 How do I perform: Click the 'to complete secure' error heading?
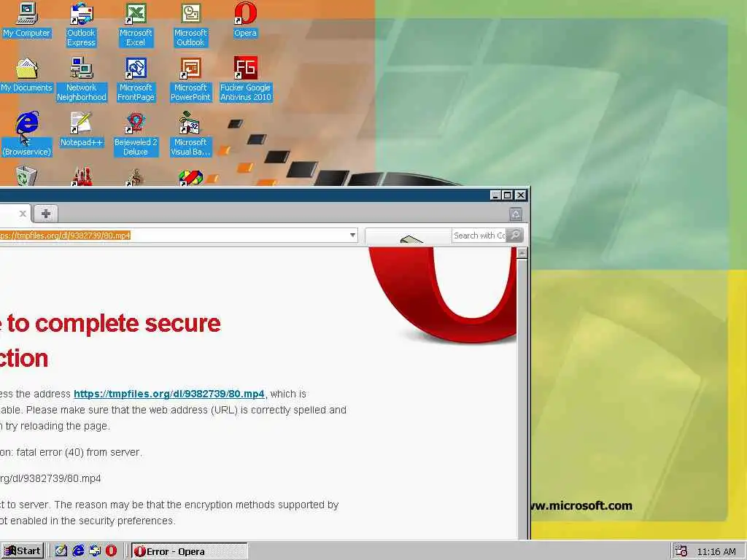click(x=114, y=324)
